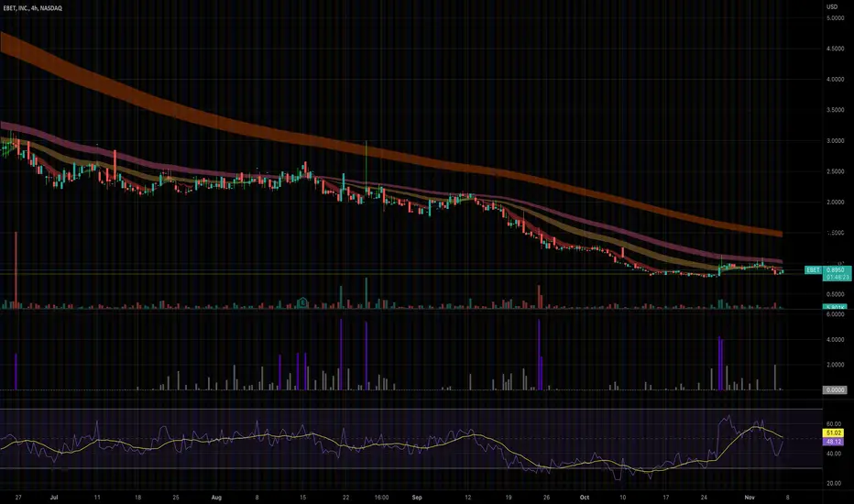Click the 40.00 RSI axis label
The width and height of the screenshot is (854, 504).
coord(833,454)
